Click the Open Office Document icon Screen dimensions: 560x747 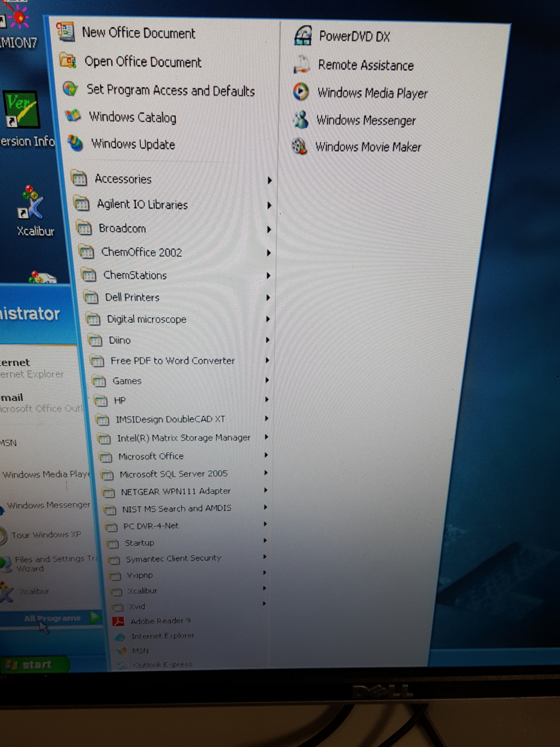(68, 61)
